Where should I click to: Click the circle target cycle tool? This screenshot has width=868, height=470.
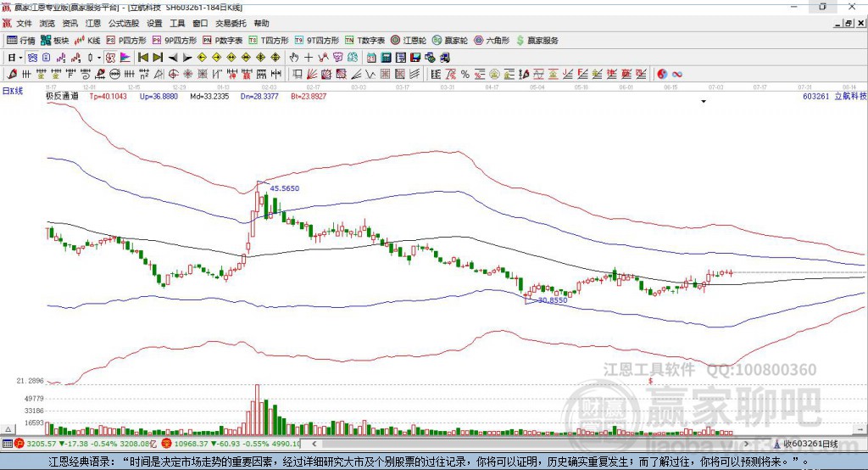point(173,74)
